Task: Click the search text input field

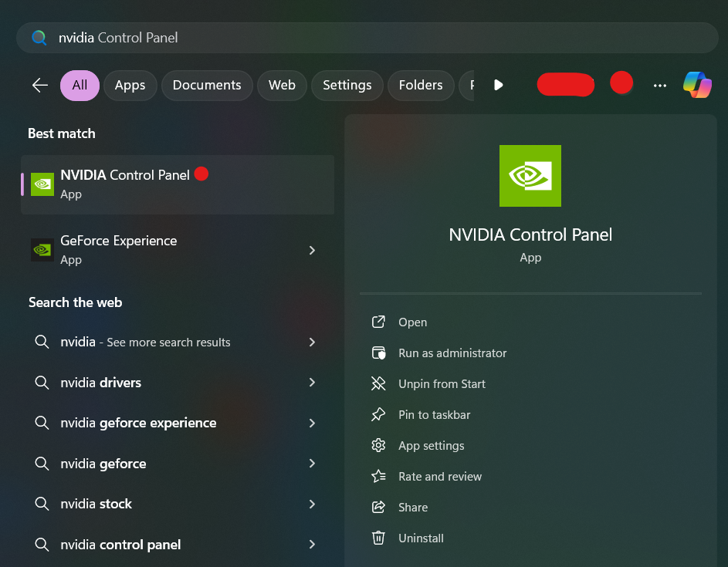Action: click(x=371, y=37)
